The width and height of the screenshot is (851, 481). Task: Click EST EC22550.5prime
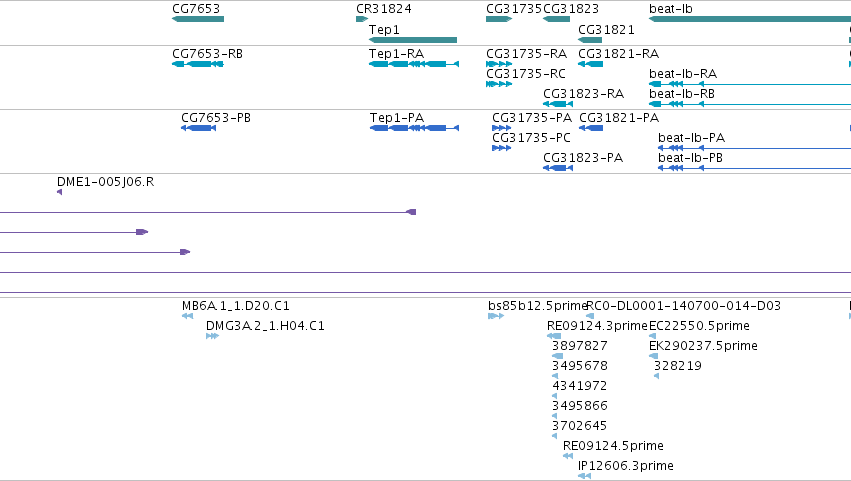tap(652, 336)
